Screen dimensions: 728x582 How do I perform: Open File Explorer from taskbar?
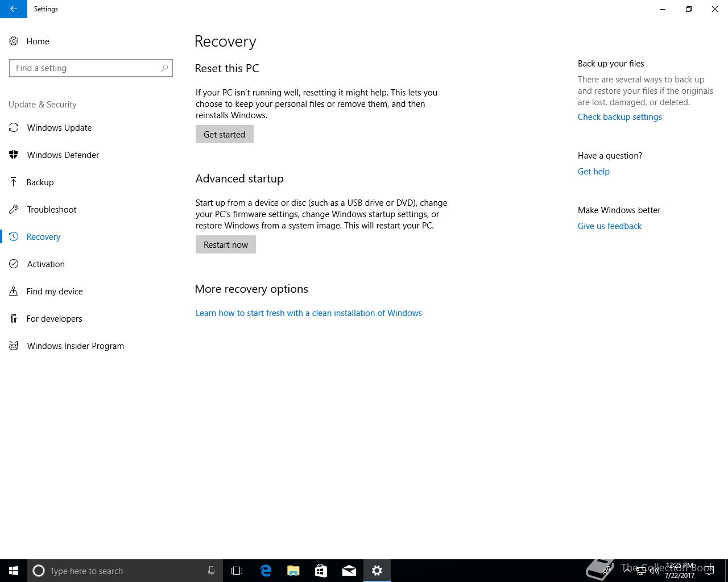tap(293, 571)
